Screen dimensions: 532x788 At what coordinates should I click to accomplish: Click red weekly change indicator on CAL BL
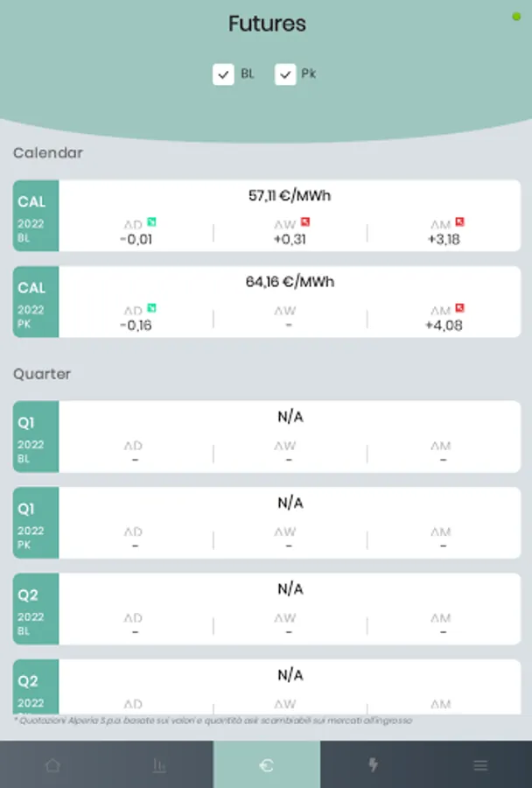pos(305,222)
